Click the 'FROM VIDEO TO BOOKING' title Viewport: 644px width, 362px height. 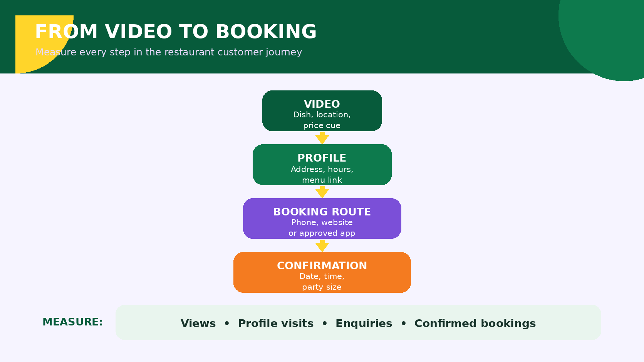tap(176, 32)
